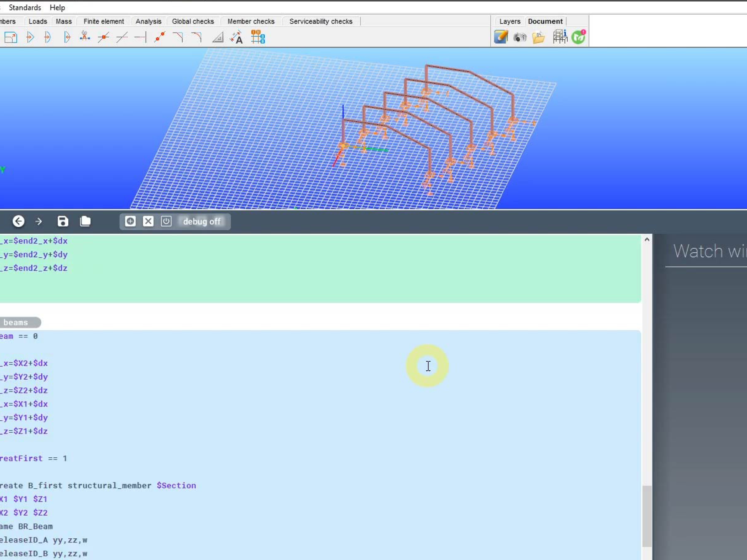The height and width of the screenshot is (560, 747).
Task: Go forward with the right arrow
Action: click(x=38, y=221)
